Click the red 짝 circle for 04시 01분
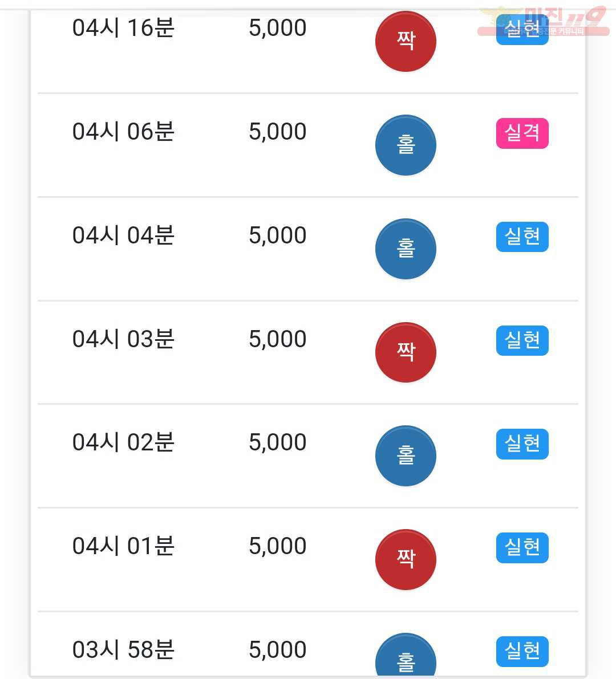Screen dimensions: 616x679 tap(406, 559)
